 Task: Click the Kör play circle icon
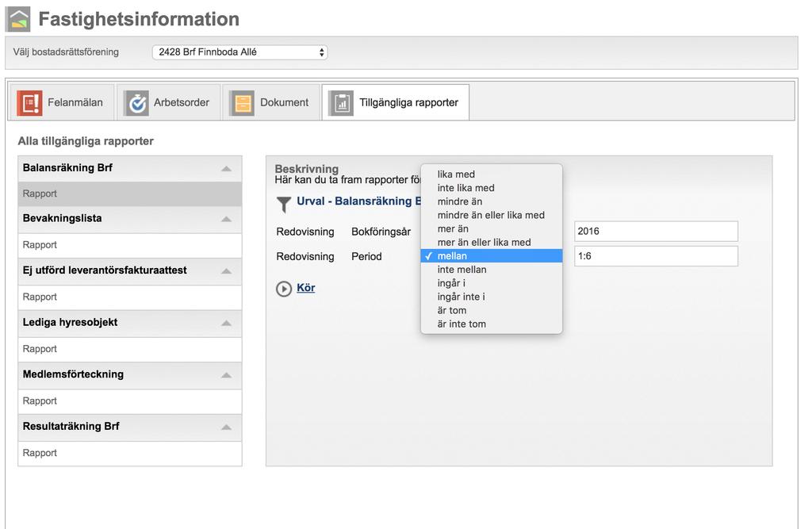[284, 289]
